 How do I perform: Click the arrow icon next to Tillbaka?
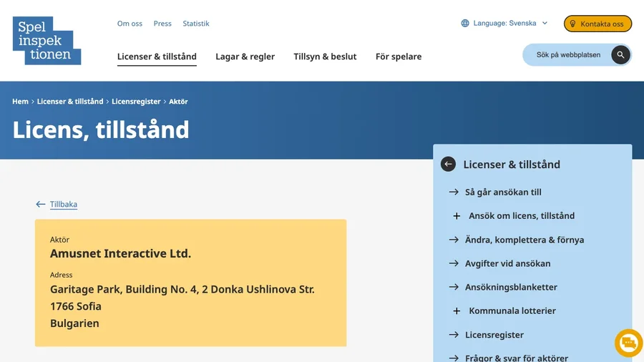40,204
